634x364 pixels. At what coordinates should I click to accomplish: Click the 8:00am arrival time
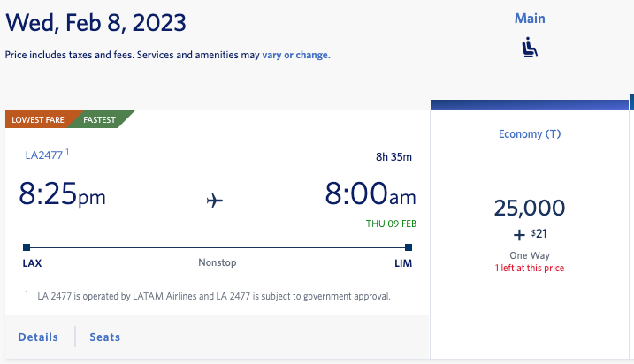tap(370, 194)
